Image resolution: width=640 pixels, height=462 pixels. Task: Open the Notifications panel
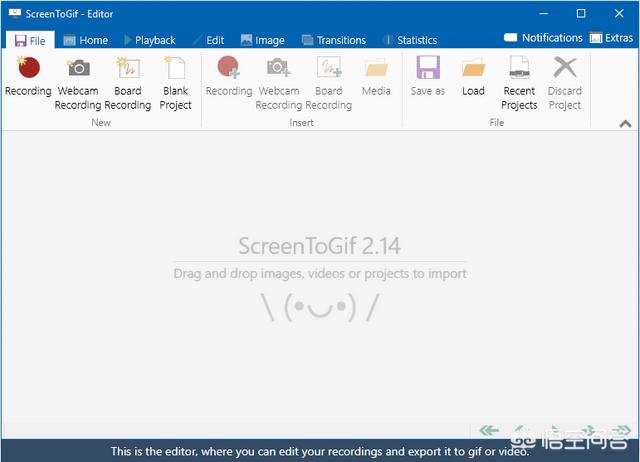tap(543, 38)
